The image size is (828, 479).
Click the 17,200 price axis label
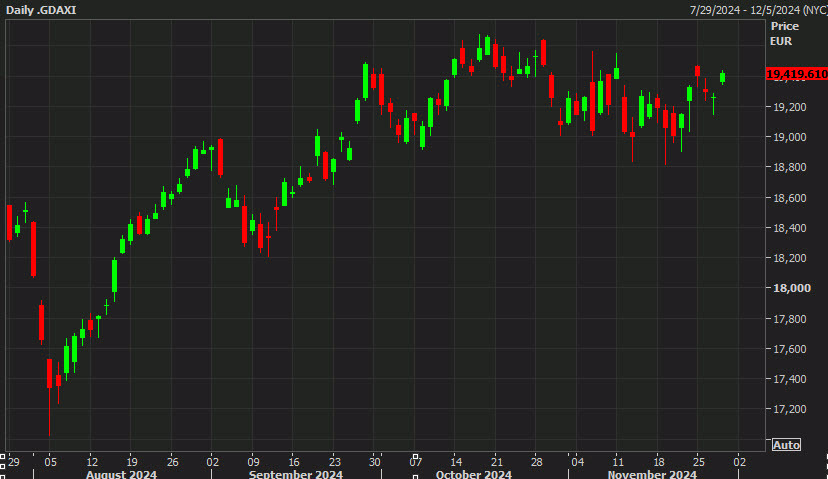coord(789,409)
